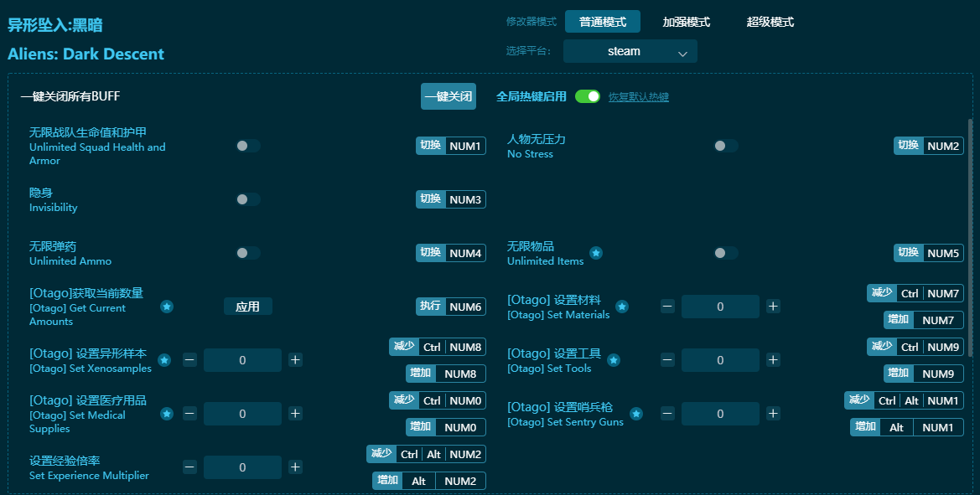Click the vertical scrollbar on the right
The width and height of the screenshot is (980, 495).
pos(971,235)
